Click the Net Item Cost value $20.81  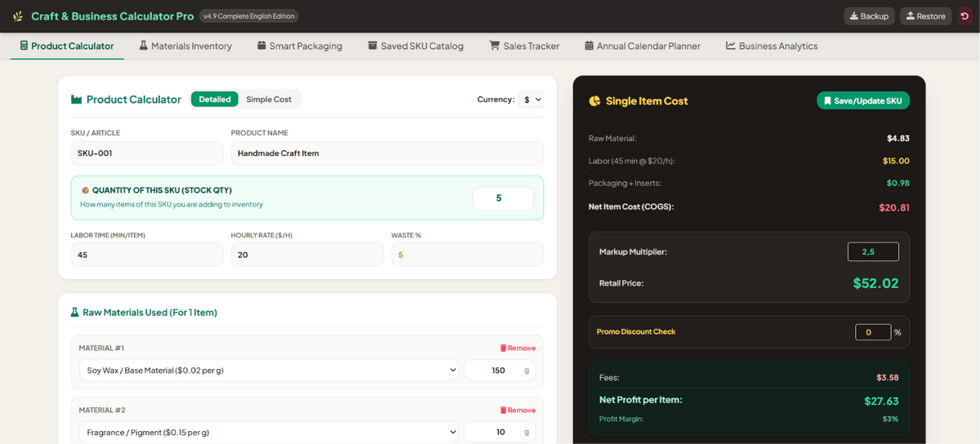[894, 207]
